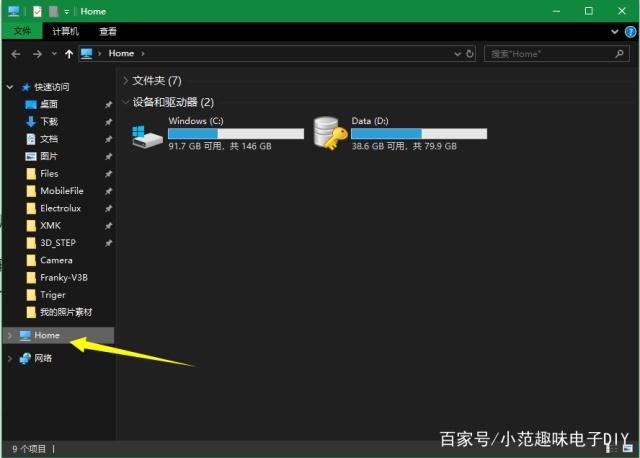Open the 文件 ribbon tab
Screen dimensions: 640x458
pyautogui.click(x=22, y=31)
